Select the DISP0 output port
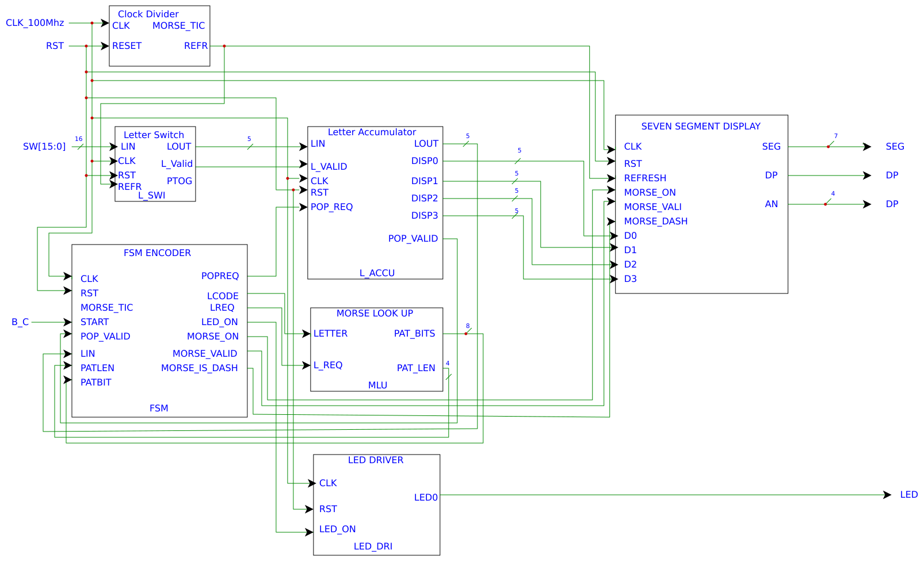Image resolution: width=924 pixels, height=561 pixels. pos(425,161)
